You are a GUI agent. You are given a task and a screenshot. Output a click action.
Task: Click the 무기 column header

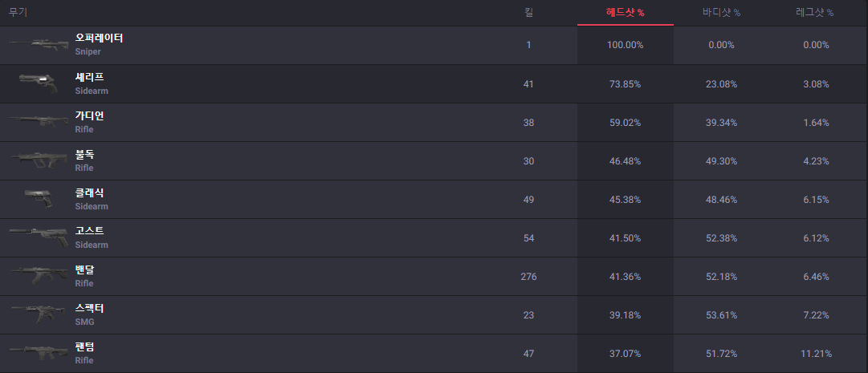(x=18, y=13)
